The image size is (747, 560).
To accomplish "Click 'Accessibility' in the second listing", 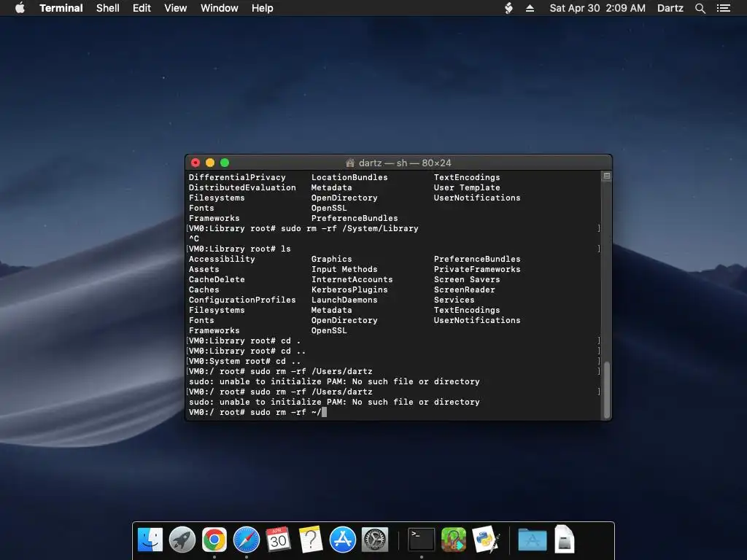I will (222, 259).
